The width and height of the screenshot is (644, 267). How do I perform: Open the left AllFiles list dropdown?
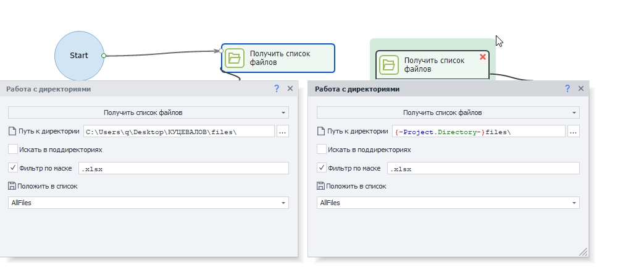(283, 203)
